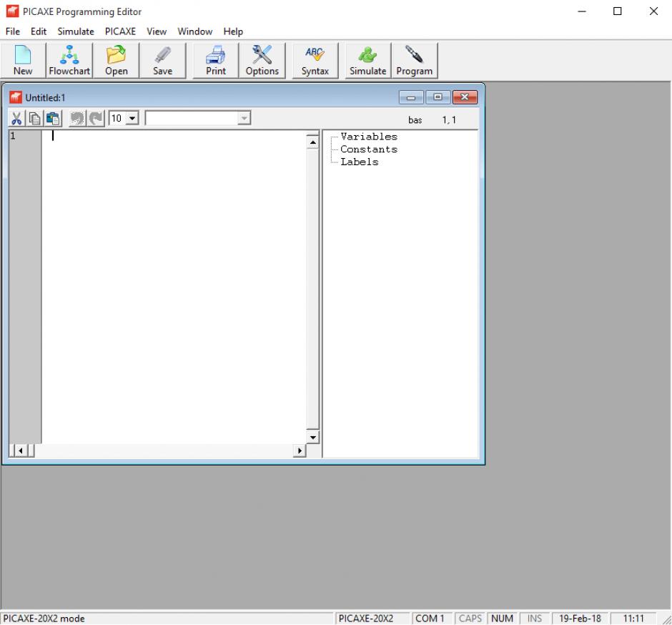This screenshot has height=625, width=672.
Task: Open the Flowchart editor
Action: coord(69,61)
